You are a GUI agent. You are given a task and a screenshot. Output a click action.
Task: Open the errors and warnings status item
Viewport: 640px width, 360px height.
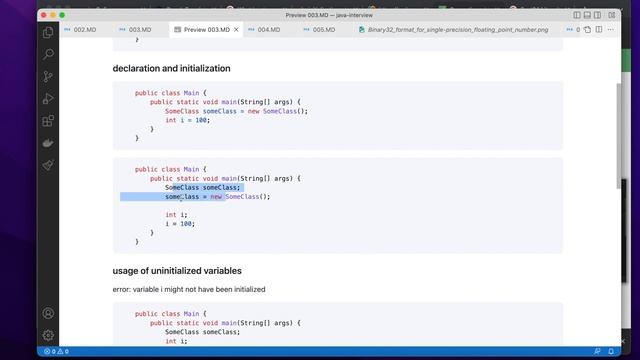[56, 351]
